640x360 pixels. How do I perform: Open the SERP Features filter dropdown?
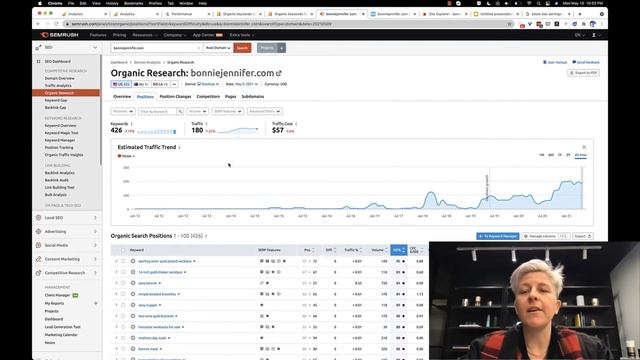tap(227, 111)
